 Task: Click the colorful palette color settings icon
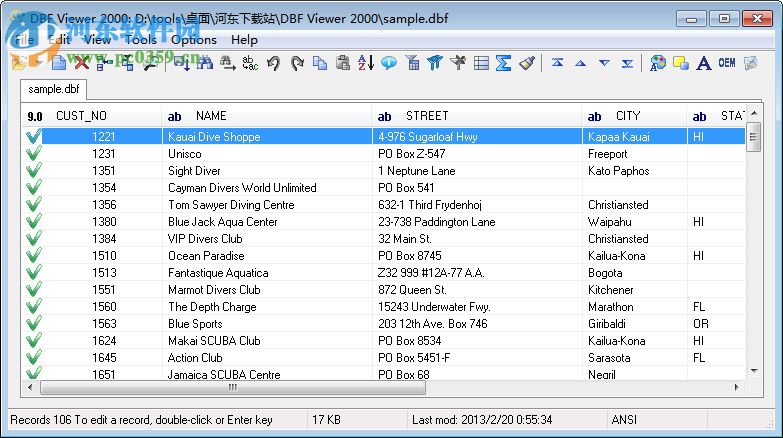point(658,63)
